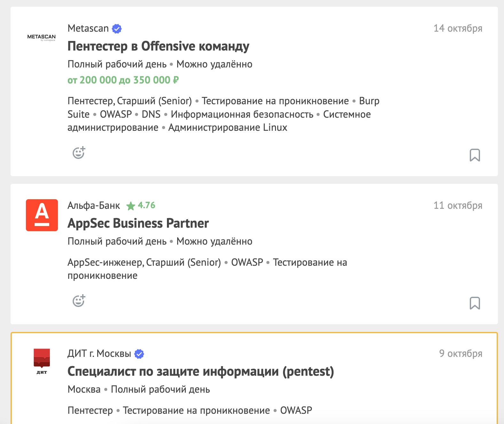
Task: Open AppSec Business Partner vacancy
Action: click(x=138, y=223)
